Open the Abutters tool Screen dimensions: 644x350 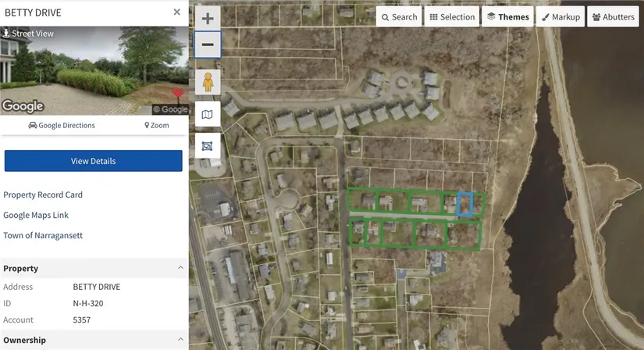pyautogui.click(x=613, y=17)
